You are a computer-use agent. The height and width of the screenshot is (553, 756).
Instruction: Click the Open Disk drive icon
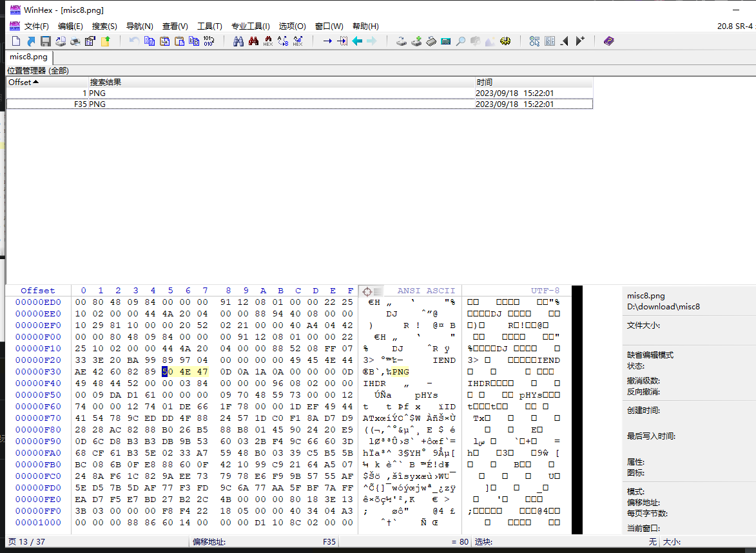(401, 41)
